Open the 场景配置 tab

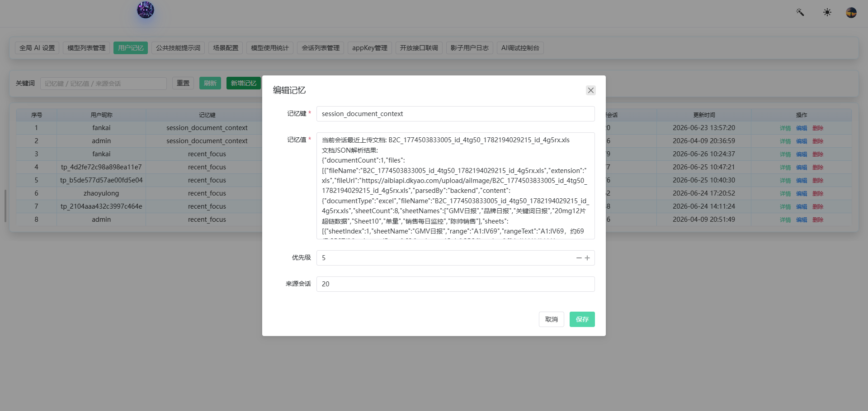click(226, 48)
